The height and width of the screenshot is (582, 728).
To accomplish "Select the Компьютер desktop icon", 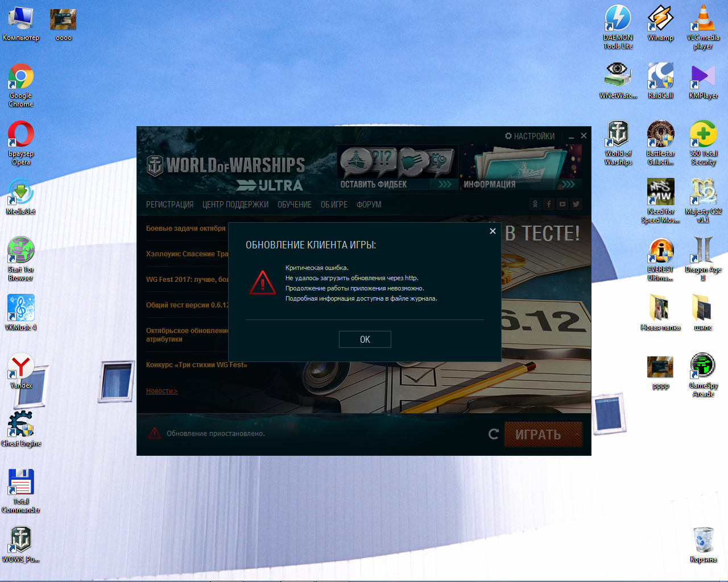I will point(21,24).
